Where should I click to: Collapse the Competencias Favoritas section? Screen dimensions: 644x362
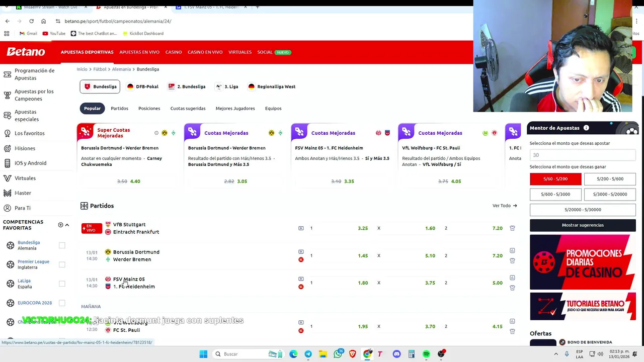point(67,225)
